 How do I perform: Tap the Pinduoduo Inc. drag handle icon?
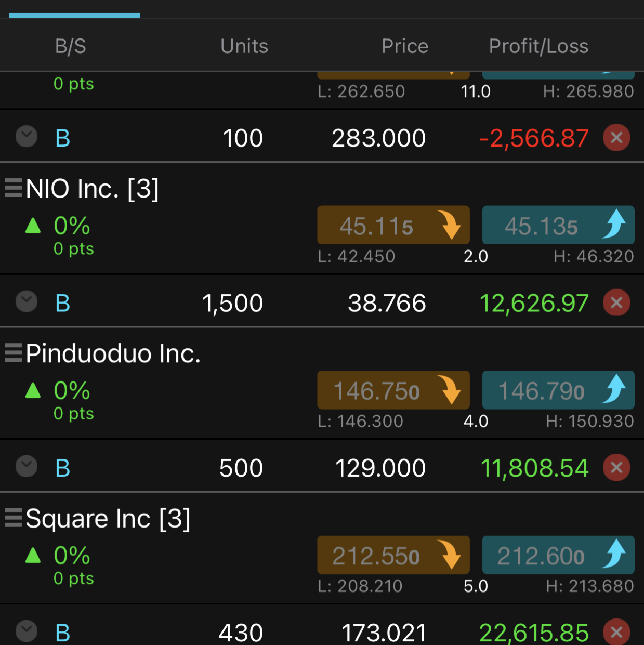14,353
